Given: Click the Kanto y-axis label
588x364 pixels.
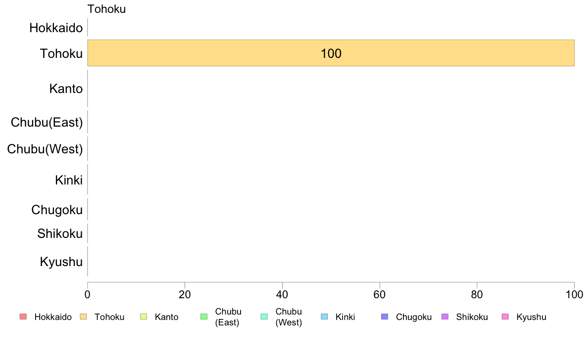Looking at the screenshot, I should pyautogui.click(x=66, y=89).
